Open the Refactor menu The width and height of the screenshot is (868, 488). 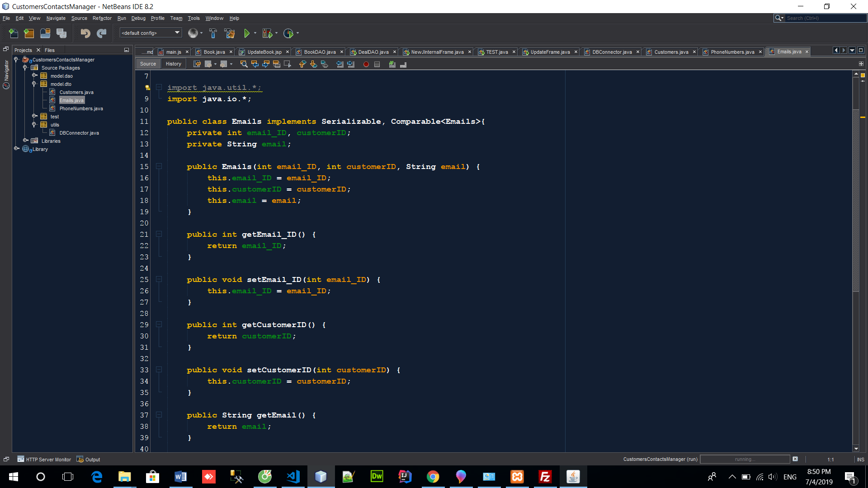(x=102, y=18)
